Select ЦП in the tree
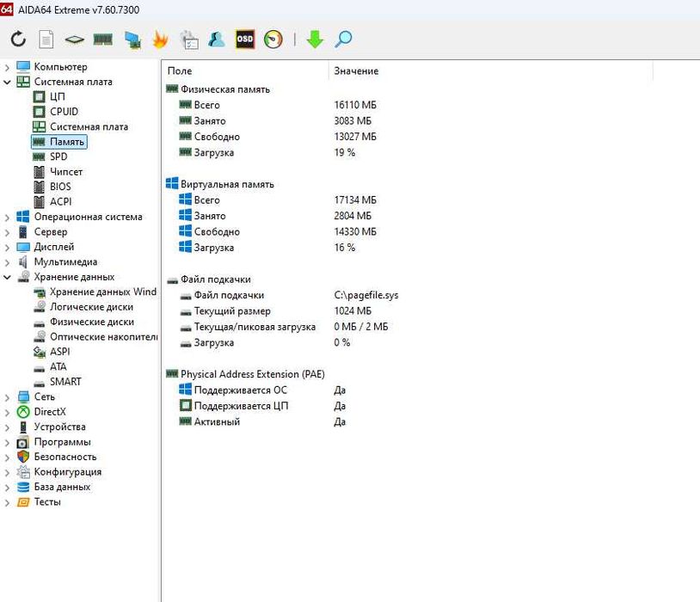This screenshot has height=602, width=700. pos(57,96)
